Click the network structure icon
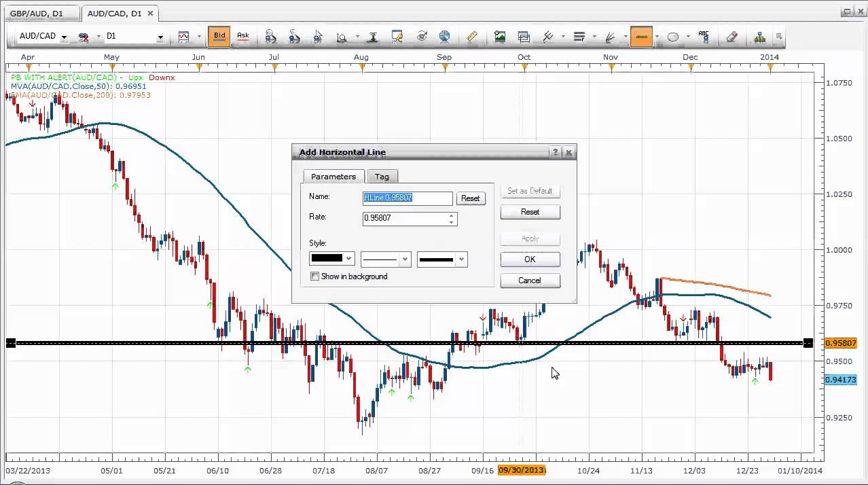Viewport: 868px width, 485px height. coord(759,37)
